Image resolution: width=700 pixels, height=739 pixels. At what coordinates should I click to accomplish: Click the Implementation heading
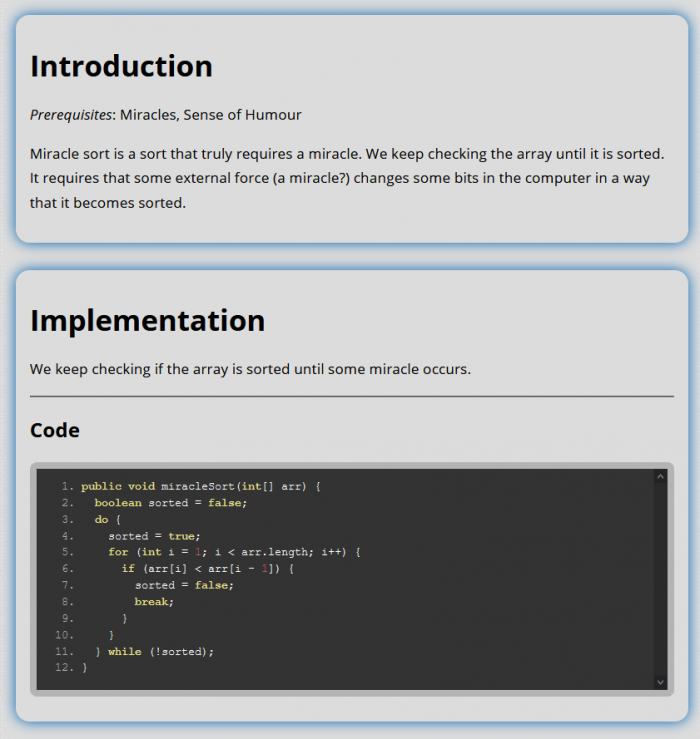[x=148, y=320]
